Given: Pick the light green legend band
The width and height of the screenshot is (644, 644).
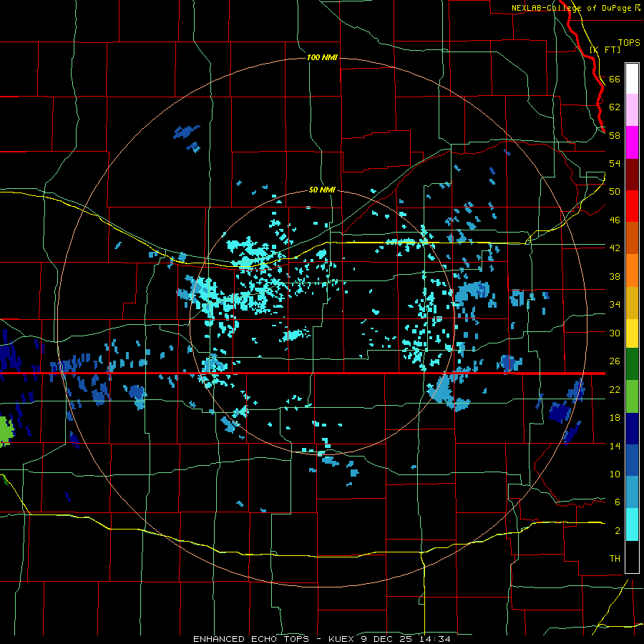Looking at the screenshot, I should [x=632, y=396].
